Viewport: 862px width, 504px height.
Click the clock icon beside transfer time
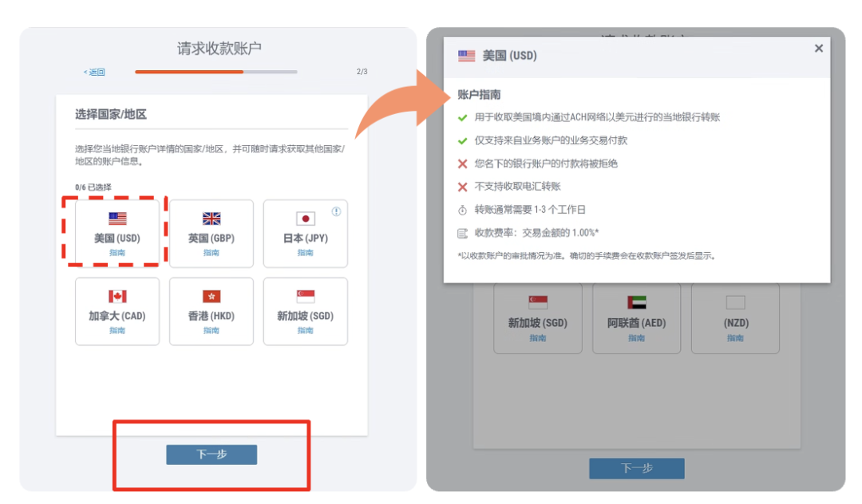pyautogui.click(x=462, y=210)
